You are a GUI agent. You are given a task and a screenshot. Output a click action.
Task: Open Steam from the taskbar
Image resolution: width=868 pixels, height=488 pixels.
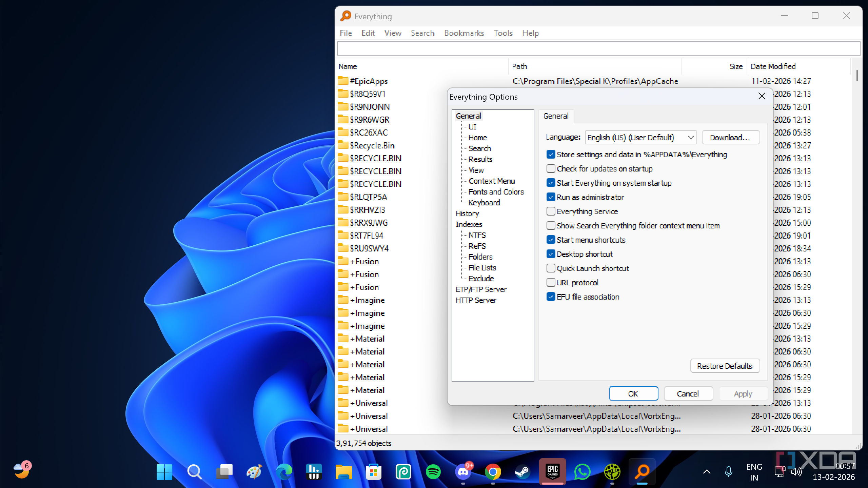[x=522, y=471]
